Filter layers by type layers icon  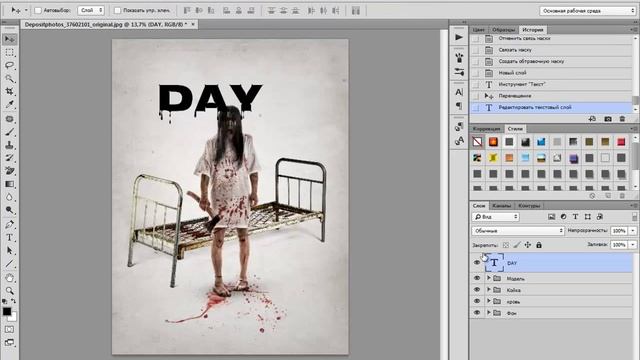tap(575, 217)
